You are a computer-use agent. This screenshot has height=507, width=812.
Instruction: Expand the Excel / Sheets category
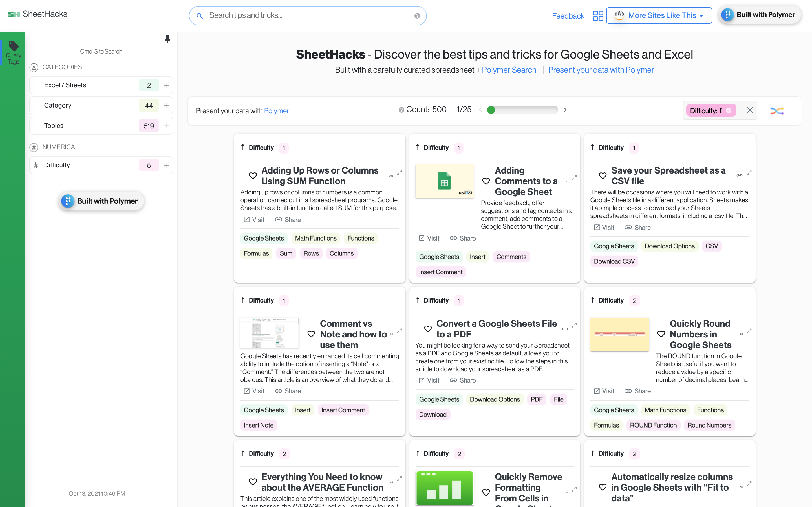pyautogui.click(x=166, y=85)
